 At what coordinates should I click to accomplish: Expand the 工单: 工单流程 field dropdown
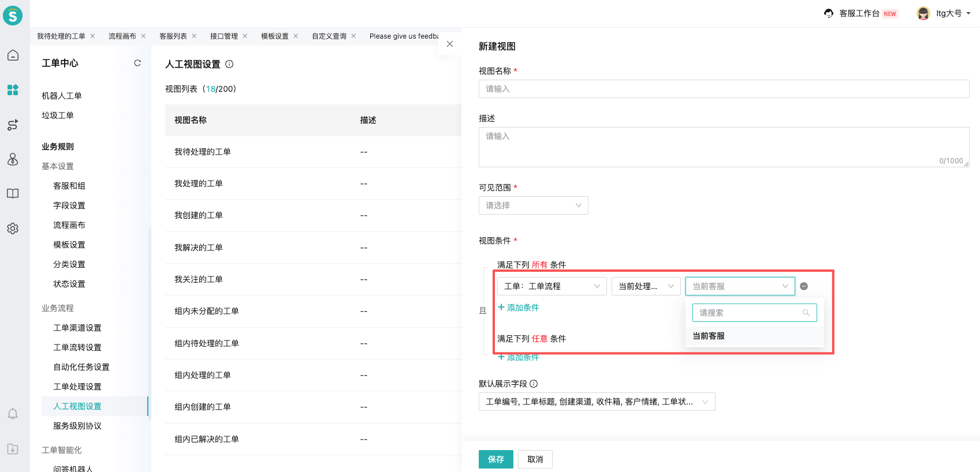click(552, 286)
